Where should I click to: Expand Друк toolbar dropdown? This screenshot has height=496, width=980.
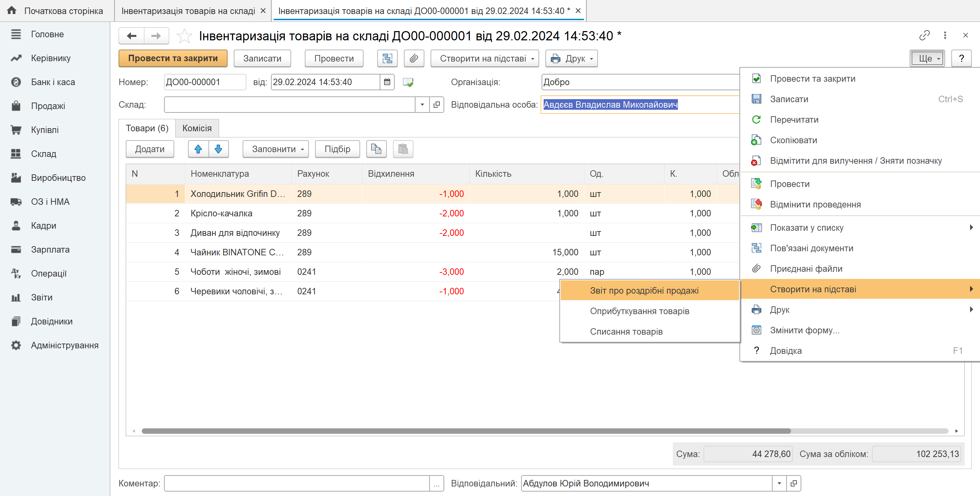571,58
